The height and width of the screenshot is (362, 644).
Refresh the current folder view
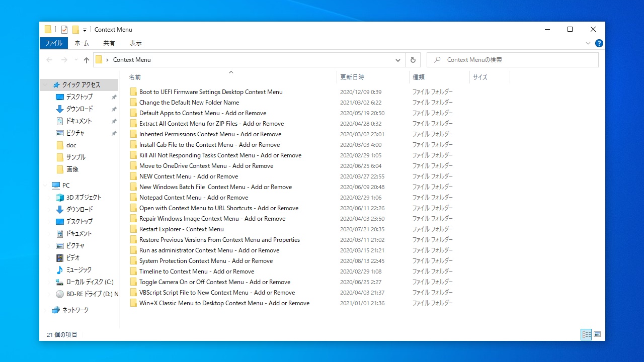pyautogui.click(x=413, y=60)
